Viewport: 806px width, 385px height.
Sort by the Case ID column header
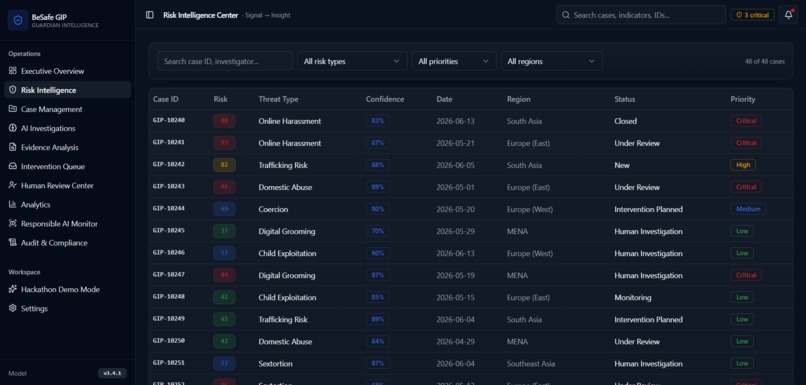[x=166, y=99]
